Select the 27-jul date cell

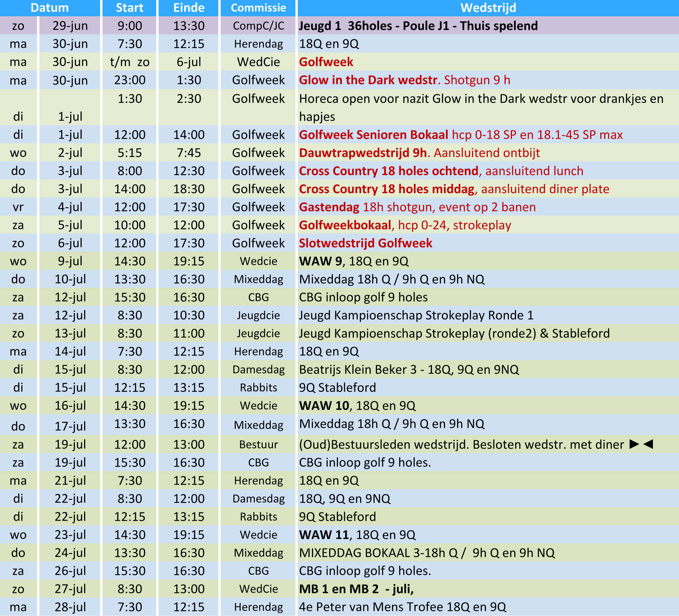70,589
